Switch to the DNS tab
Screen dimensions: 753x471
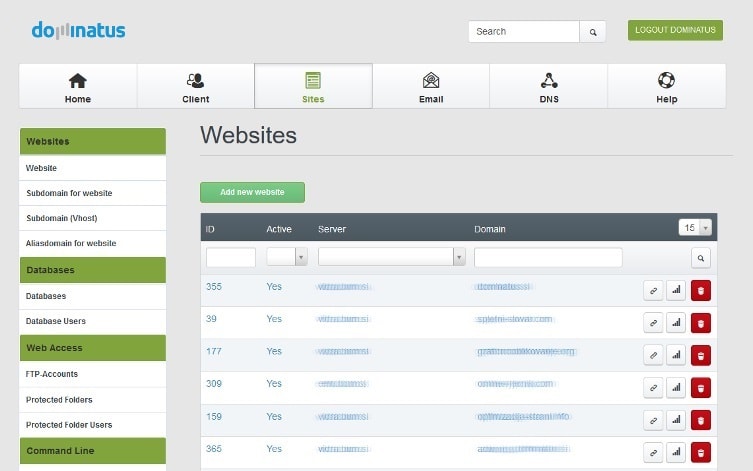coord(549,87)
